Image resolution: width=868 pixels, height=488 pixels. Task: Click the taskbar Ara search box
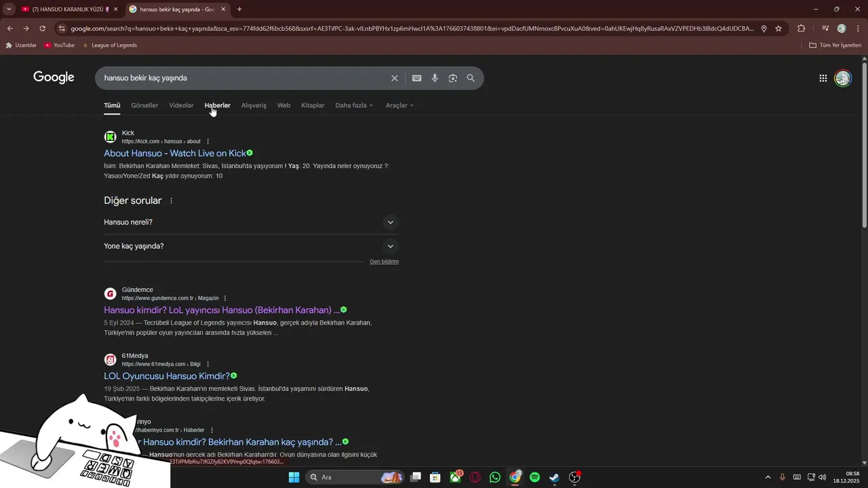(355, 477)
